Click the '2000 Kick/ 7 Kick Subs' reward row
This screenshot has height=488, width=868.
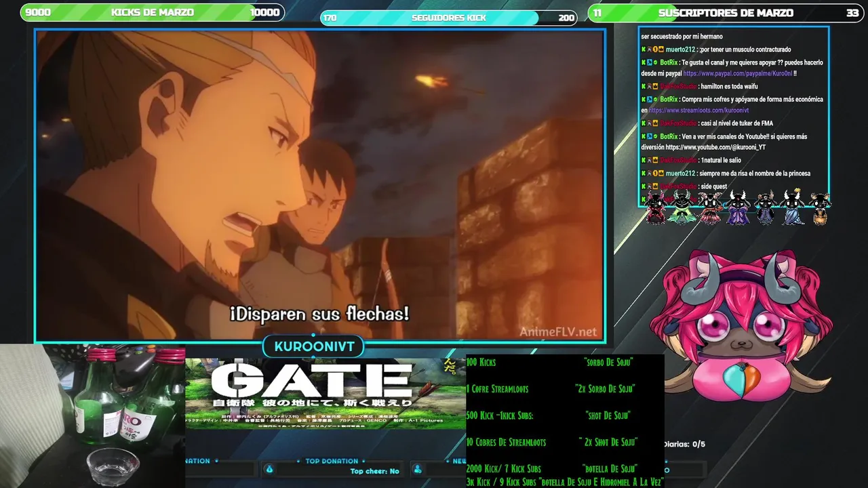552,468
